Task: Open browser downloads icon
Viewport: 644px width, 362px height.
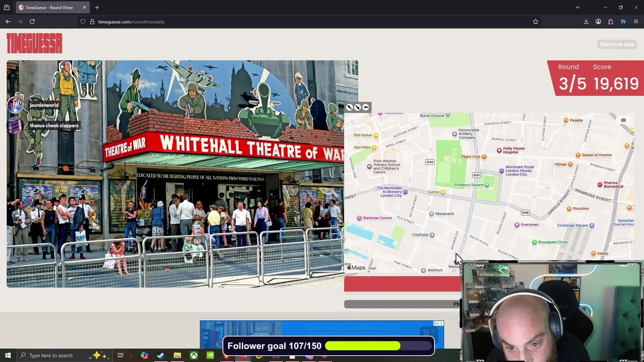Action: (586, 22)
